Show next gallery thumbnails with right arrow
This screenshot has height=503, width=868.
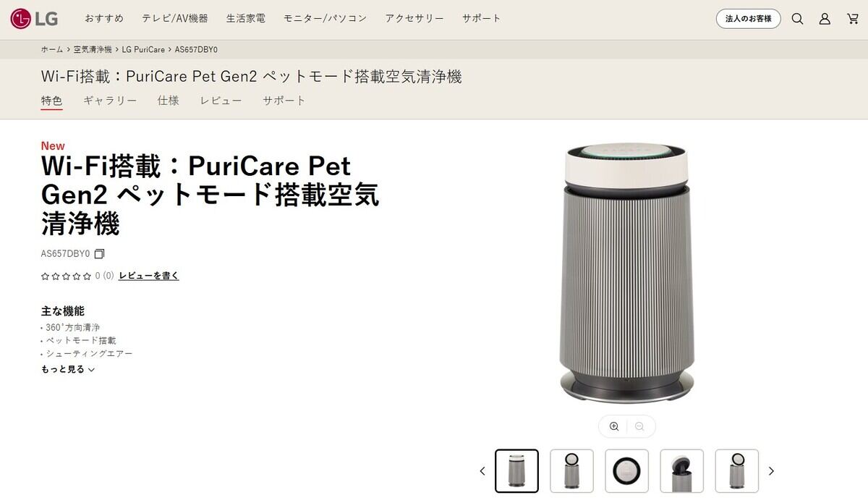point(771,471)
